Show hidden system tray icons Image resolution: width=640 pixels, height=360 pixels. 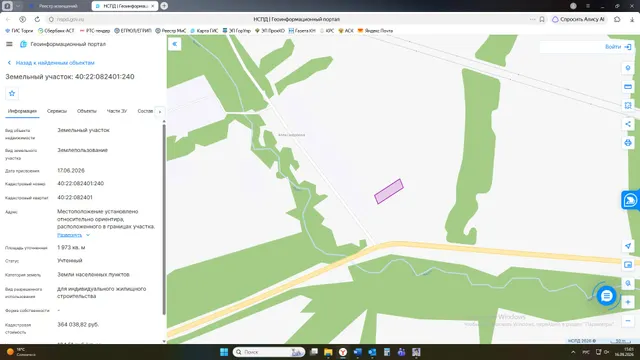click(573, 352)
